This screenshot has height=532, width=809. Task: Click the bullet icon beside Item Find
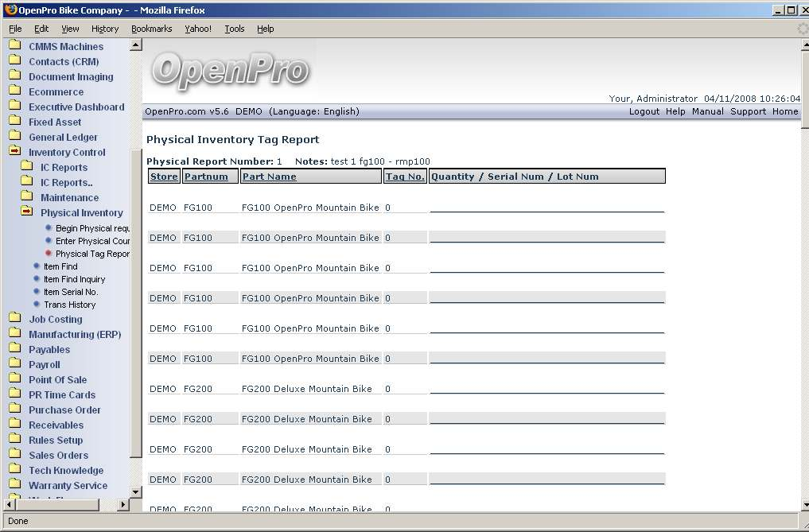37,266
